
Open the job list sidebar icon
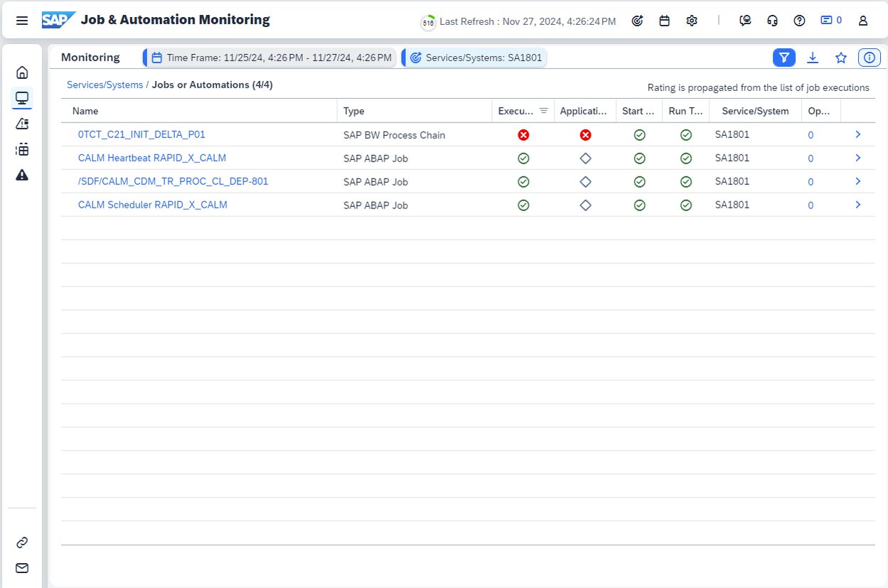click(x=22, y=149)
